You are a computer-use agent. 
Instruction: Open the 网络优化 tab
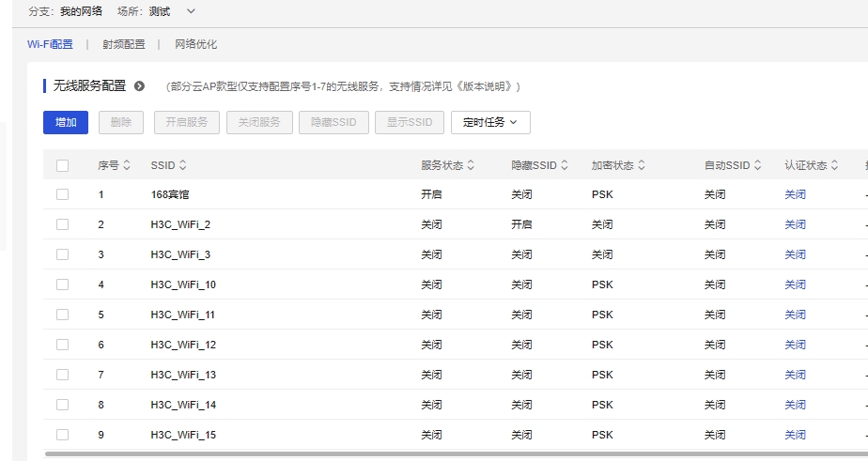pyautogui.click(x=196, y=44)
